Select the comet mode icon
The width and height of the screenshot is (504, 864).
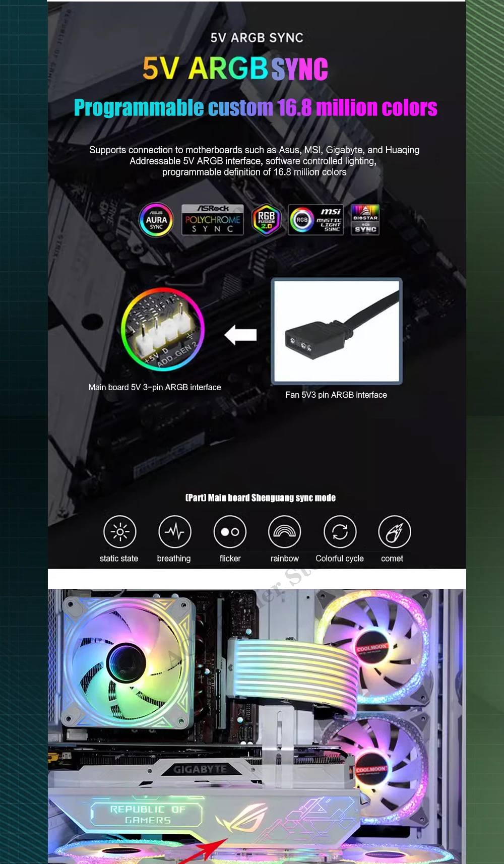394,532
